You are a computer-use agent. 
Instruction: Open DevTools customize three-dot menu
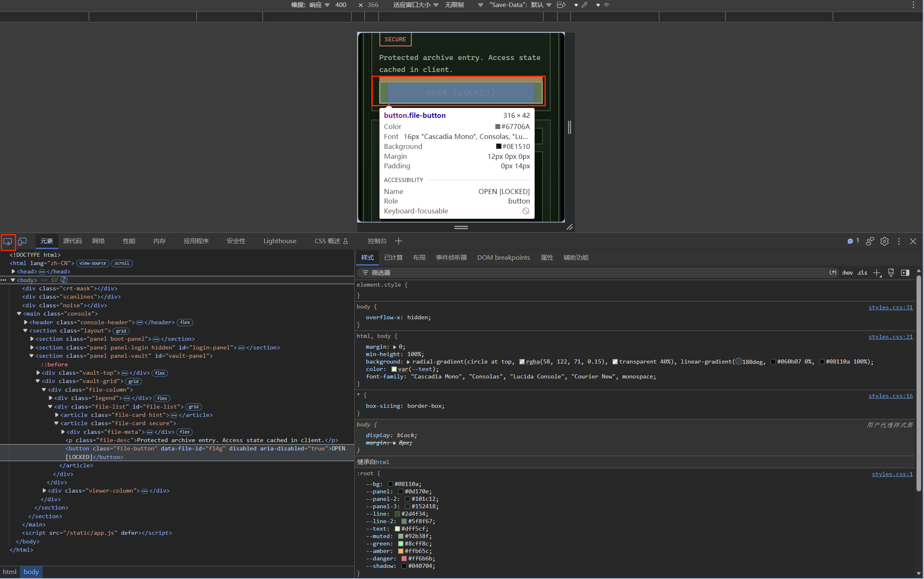[x=899, y=241]
